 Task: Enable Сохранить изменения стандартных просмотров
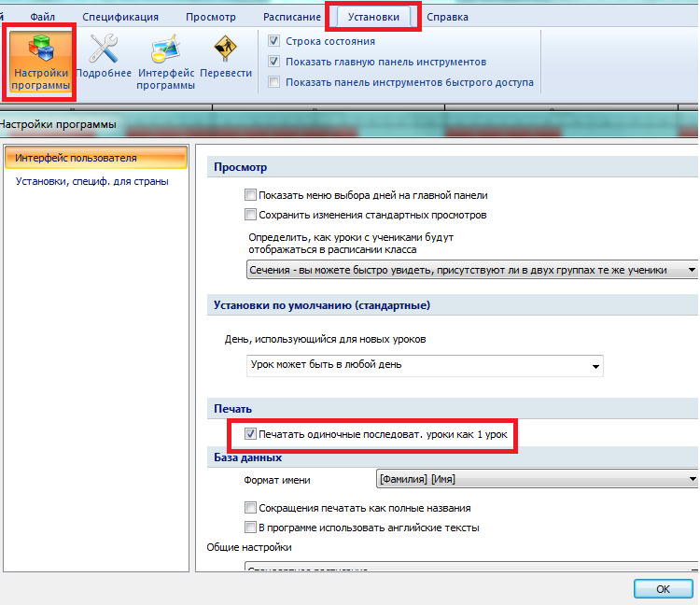pos(250,215)
